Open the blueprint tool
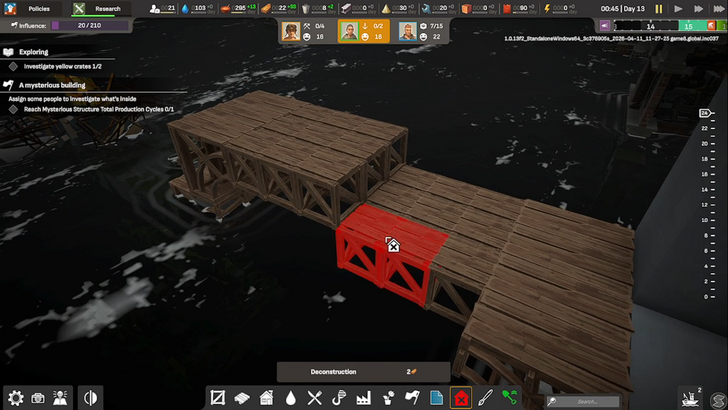This screenshot has height=410, width=728. pyautogui.click(x=436, y=398)
